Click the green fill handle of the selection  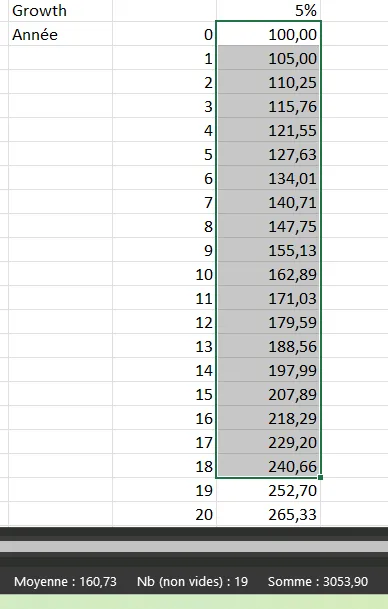click(320, 477)
